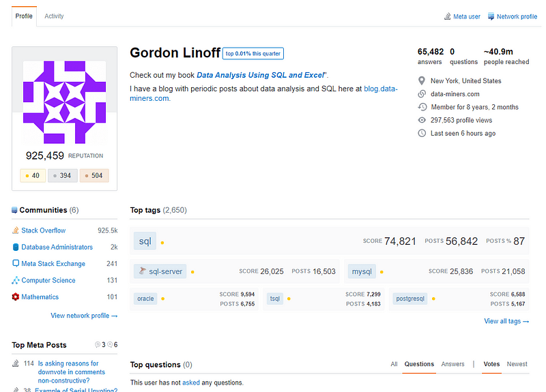The width and height of the screenshot is (546, 392).
Task: Click the location pin icon
Action: point(422,81)
